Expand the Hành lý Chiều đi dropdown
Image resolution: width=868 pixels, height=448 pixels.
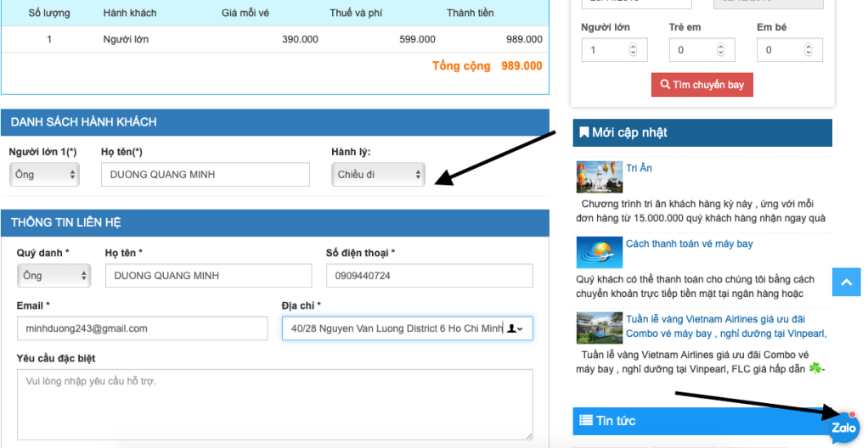[378, 175]
